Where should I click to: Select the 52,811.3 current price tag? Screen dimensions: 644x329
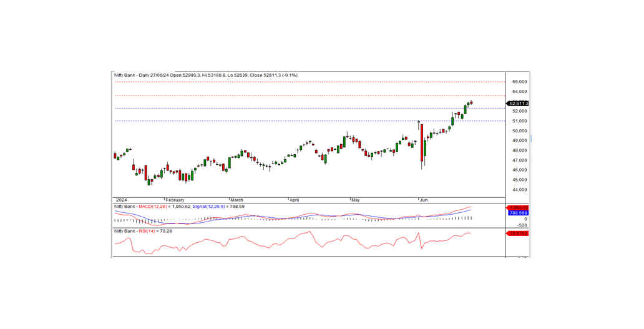[519, 104]
